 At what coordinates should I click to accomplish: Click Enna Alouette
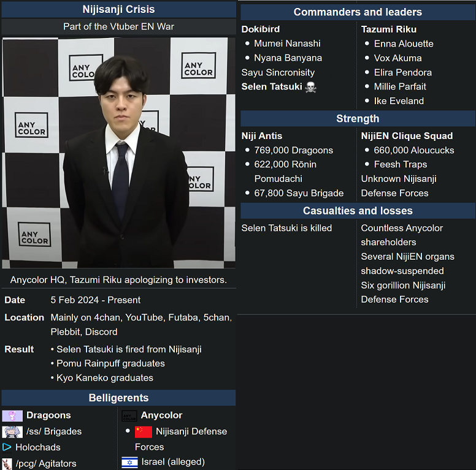click(404, 44)
